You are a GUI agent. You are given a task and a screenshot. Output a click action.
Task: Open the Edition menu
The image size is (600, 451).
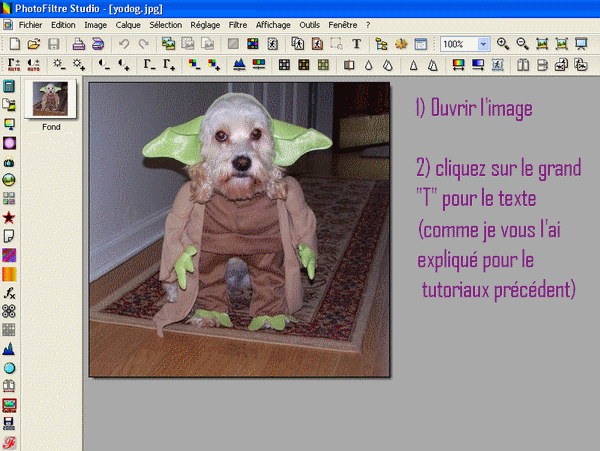63,25
